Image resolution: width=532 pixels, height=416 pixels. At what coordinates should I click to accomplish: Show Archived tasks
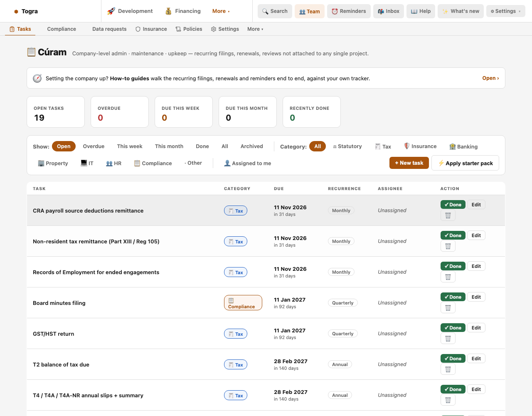click(252, 146)
